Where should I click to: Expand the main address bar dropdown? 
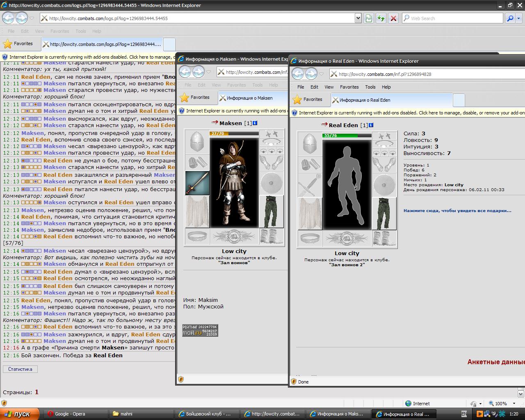[358, 18]
